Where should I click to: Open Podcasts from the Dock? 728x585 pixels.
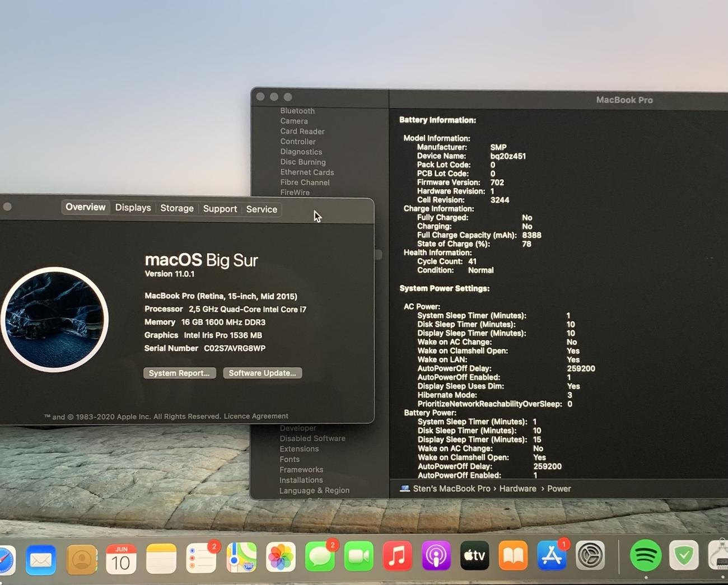(x=436, y=556)
